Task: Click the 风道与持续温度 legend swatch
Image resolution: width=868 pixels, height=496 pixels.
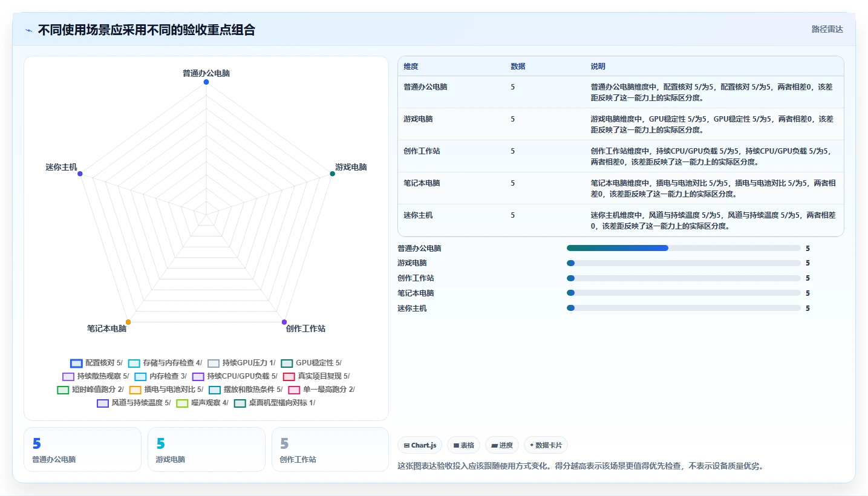Action: [x=103, y=403]
